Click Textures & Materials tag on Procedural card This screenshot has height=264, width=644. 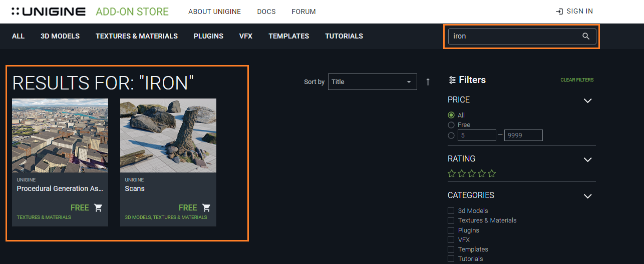(x=44, y=217)
